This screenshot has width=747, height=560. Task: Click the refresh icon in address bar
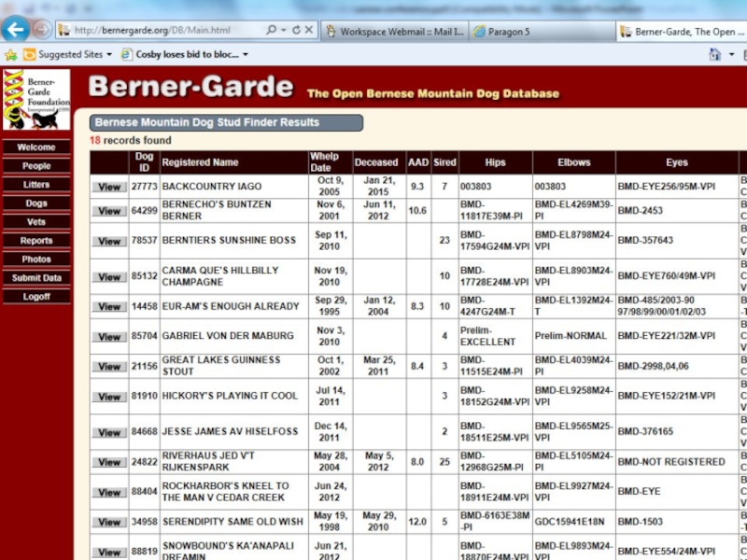click(296, 30)
